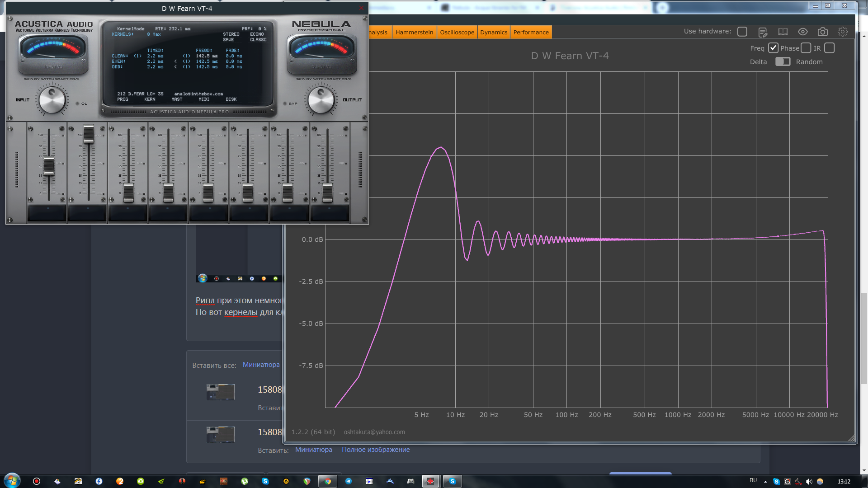Screen dimensions: 868x488
Task: Open the first blue Skype taskbar icon
Action: point(265,481)
